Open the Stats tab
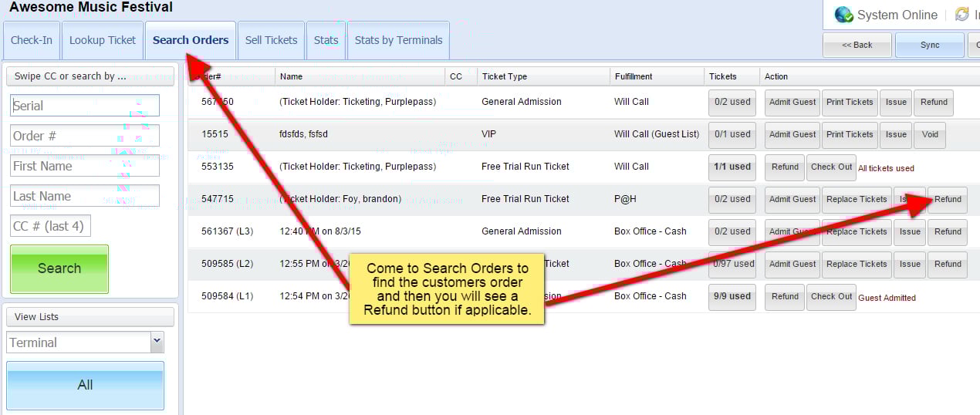Screen dimensions: 980x415 pyautogui.click(x=326, y=40)
